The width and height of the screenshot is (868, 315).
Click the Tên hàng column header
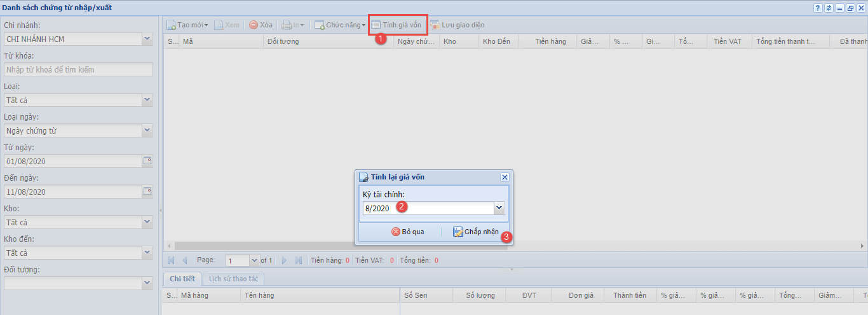(320, 295)
